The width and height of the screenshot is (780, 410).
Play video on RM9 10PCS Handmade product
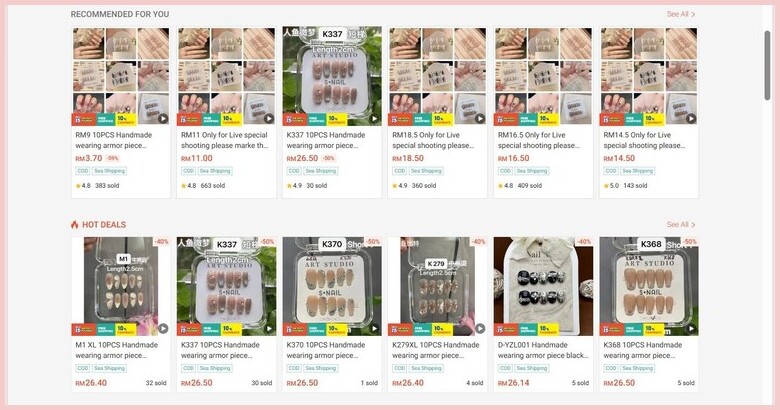163,118
